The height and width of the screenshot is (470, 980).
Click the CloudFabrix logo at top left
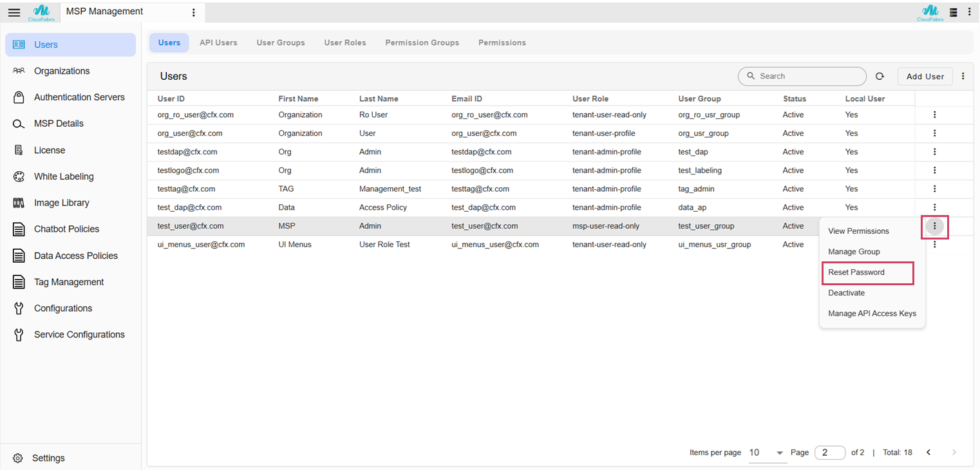pyautogui.click(x=41, y=12)
